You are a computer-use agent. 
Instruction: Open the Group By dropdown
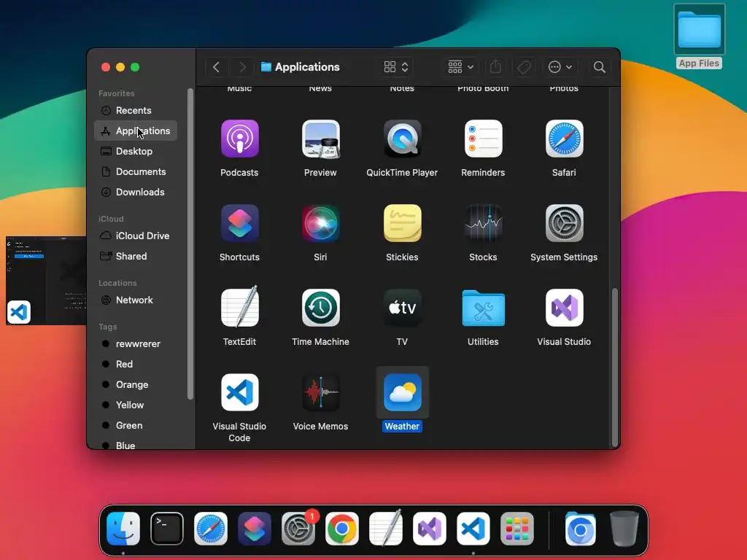click(461, 67)
